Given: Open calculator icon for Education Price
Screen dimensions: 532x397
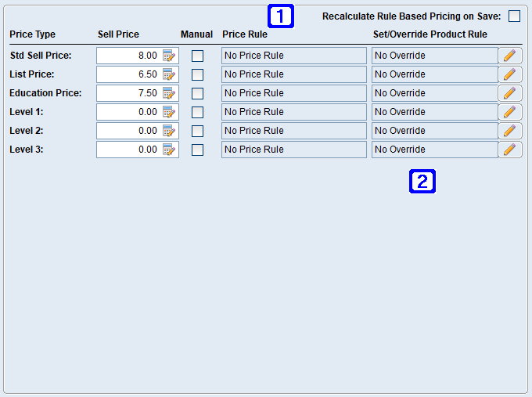Looking at the screenshot, I should tap(169, 93).
